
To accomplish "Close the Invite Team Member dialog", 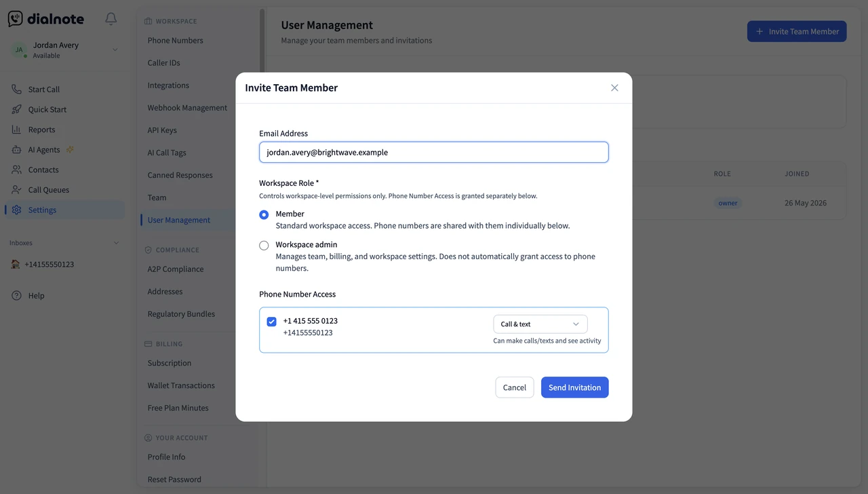I will click(x=614, y=88).
